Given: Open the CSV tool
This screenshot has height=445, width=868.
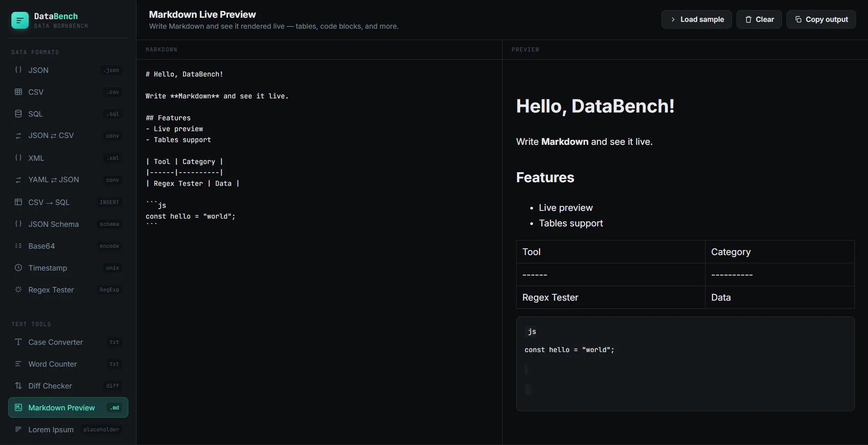Looking at the screenshot, I should (x=68, y=92).
